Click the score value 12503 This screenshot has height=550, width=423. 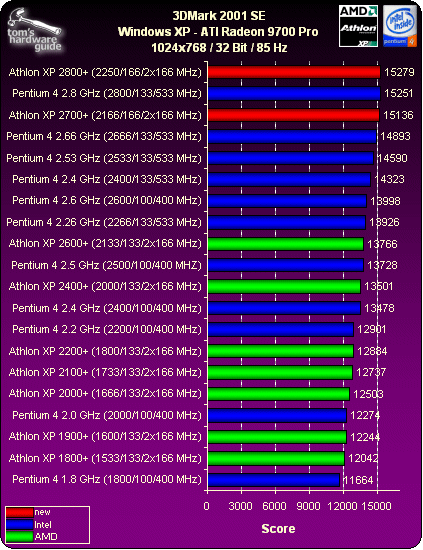[x=368, y=394]
